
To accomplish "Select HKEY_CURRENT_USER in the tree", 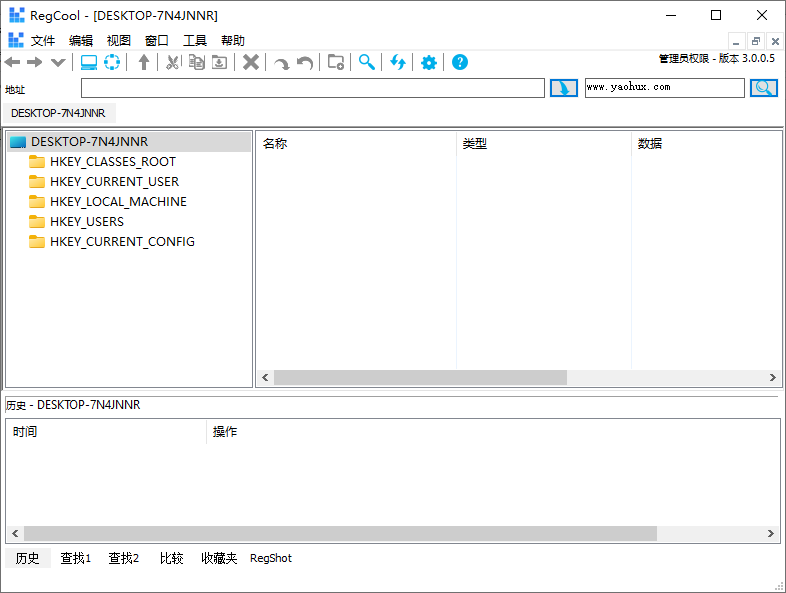I will (114, 181).
